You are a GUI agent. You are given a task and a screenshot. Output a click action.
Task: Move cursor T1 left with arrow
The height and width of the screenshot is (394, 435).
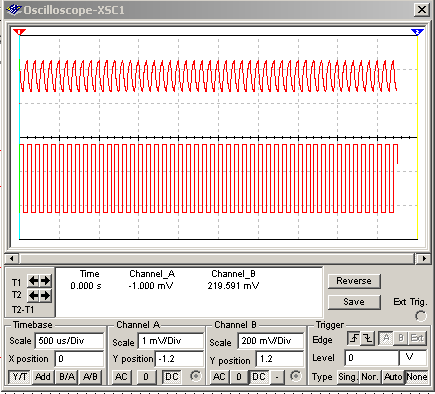[33, 281]
